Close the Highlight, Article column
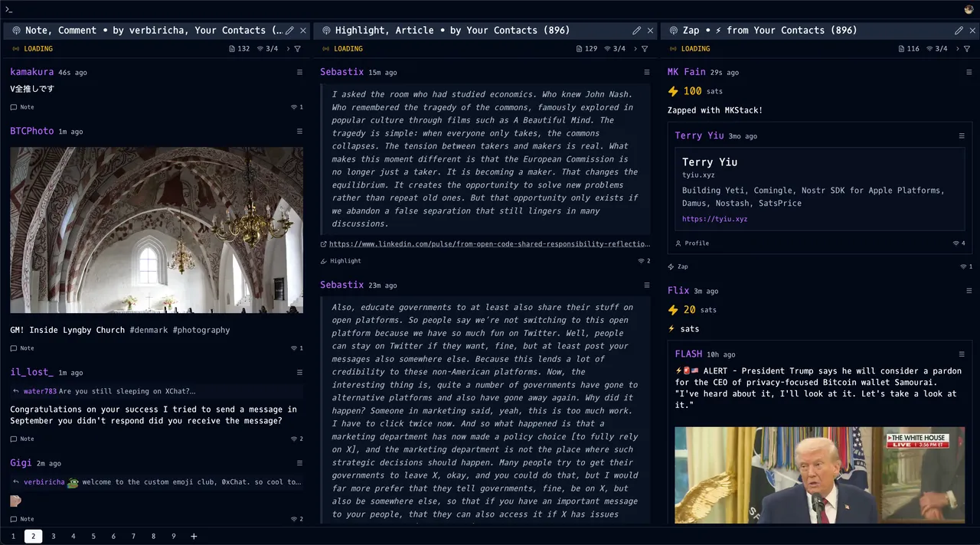 pyautogui.click(x=650, y=31)
